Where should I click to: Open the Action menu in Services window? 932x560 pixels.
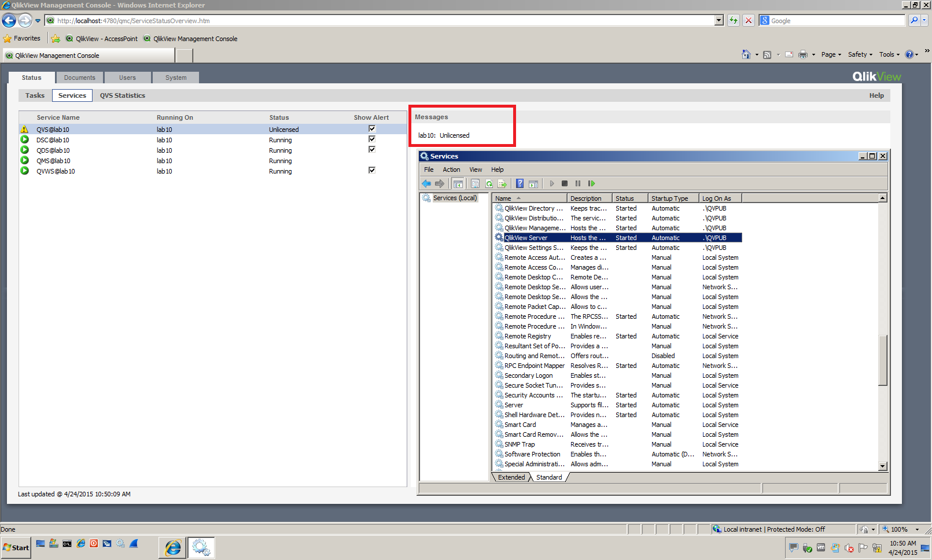[x=451, y=170]
